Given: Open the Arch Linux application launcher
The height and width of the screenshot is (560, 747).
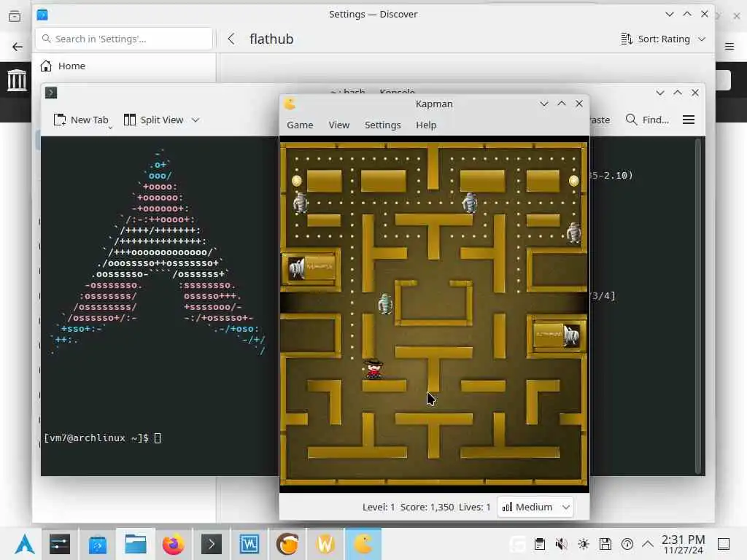Looking at the screenshot, I should pos(25,544).
